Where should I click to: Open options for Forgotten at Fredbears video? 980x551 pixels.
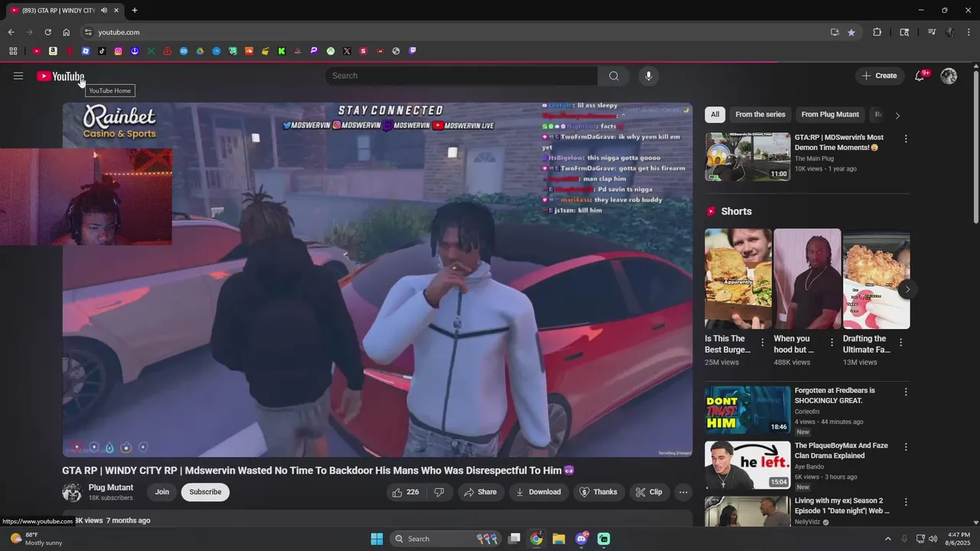(906, 392)
